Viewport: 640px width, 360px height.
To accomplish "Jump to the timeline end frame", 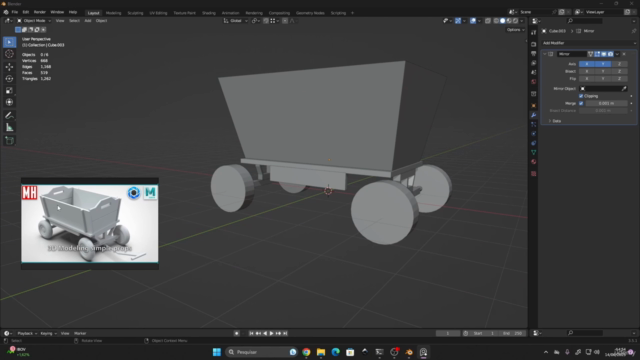I will click(285, 333).
